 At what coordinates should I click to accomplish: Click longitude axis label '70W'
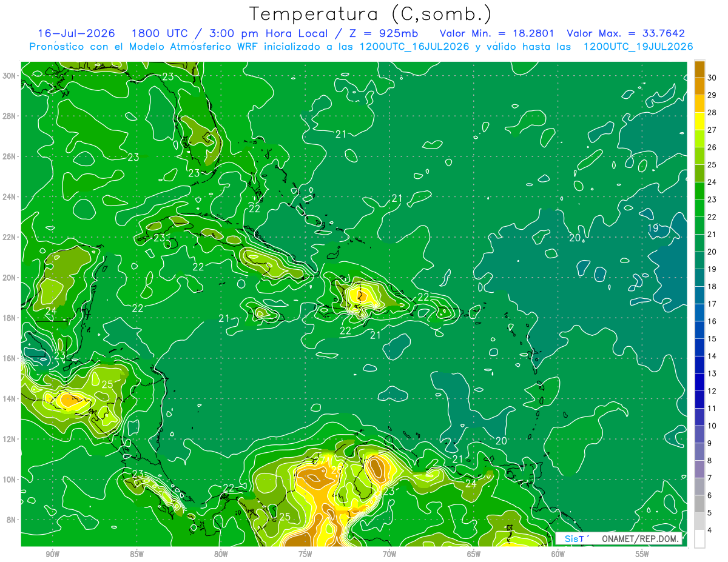[x=389, y=554]
